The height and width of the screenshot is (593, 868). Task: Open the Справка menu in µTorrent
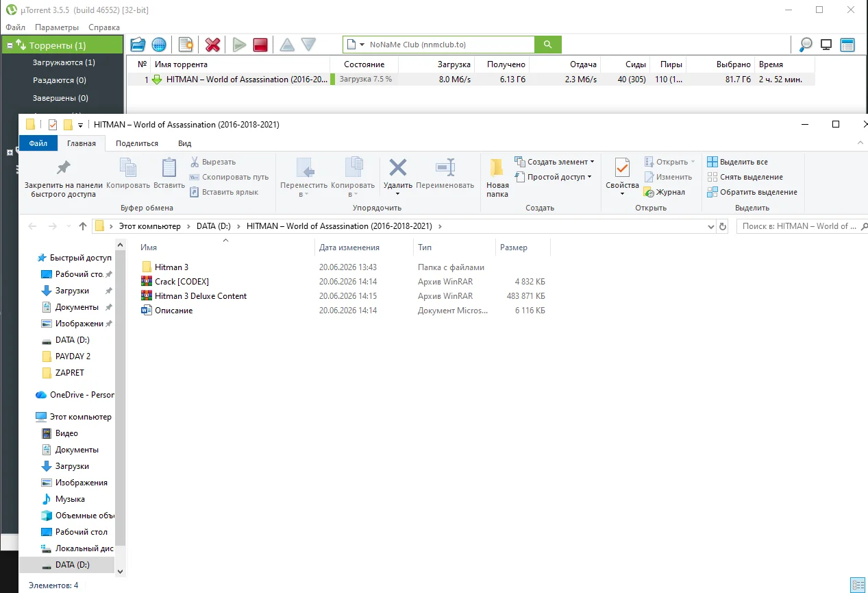tap(104, 27)
